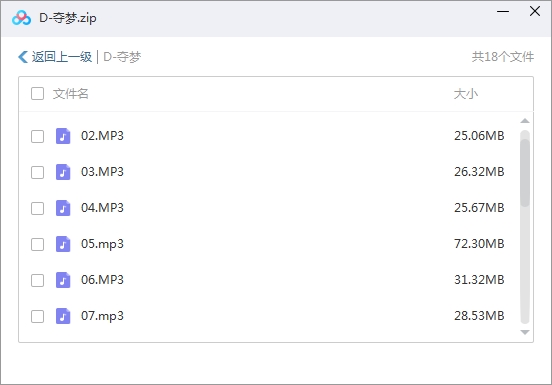This screenshot has height=385, width=552.
Task: Click the 大小 column header
Action: 465,94
